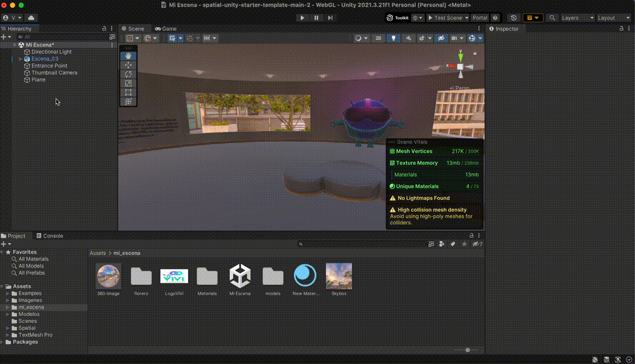The image size is (635, 364).
Task: Toggle Scene visibility of hidden objects
Action: click(x=441, y=38)
